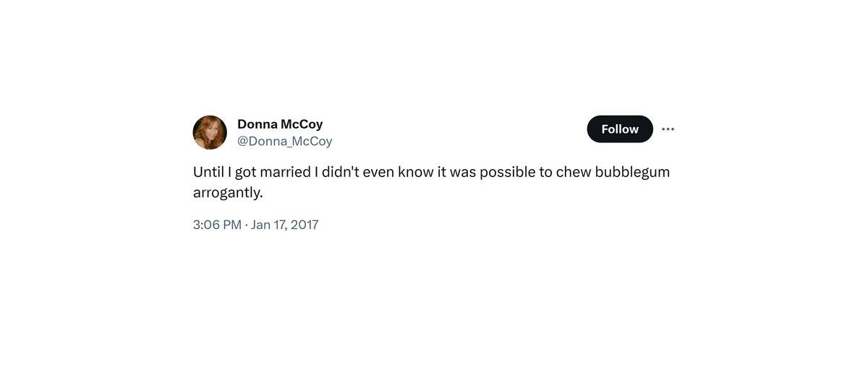Screen dimensions: 868x367
Task: Click the word "bubblegum" in the tweet
Action: [632, 173]
